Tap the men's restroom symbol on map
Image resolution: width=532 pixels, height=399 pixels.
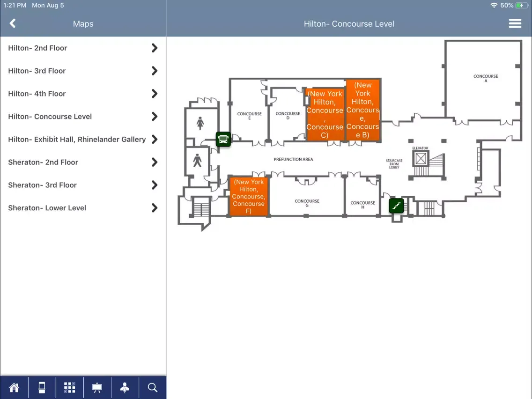197,160
